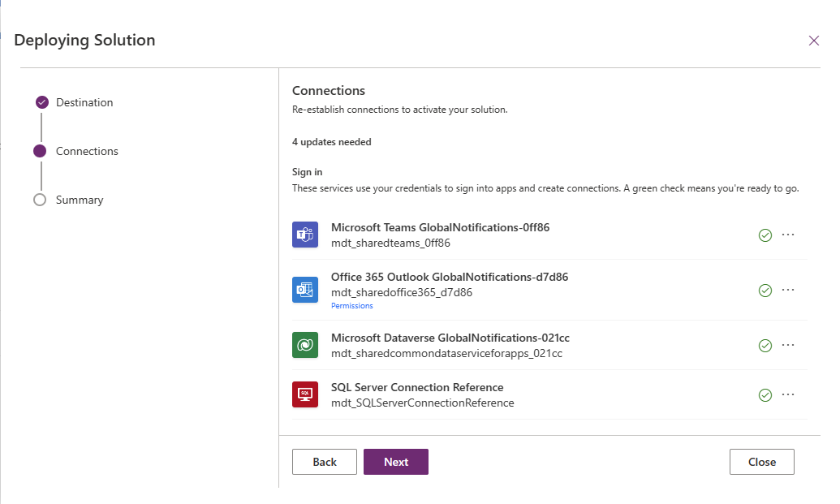This screenshot has width=840, height=504.
Task: Click the Close button at bottom right
Action: [762, 462]
